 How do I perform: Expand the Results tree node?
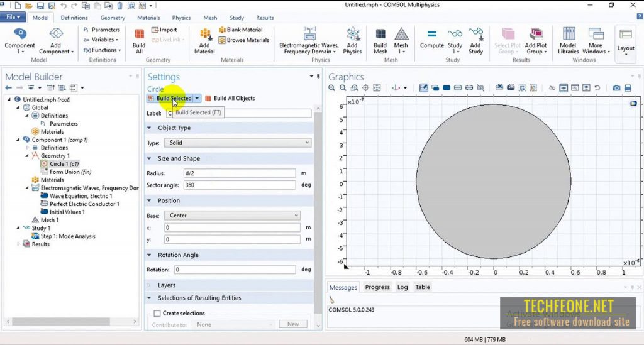point(18,244)
